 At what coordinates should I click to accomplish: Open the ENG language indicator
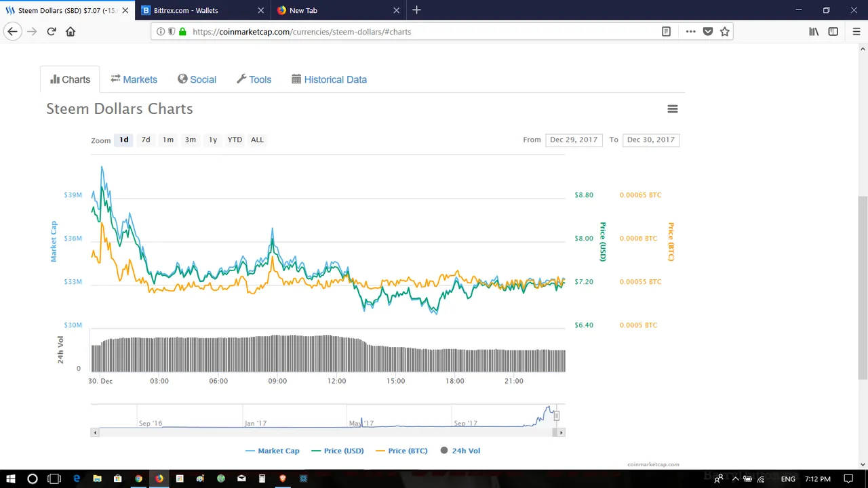788,479
